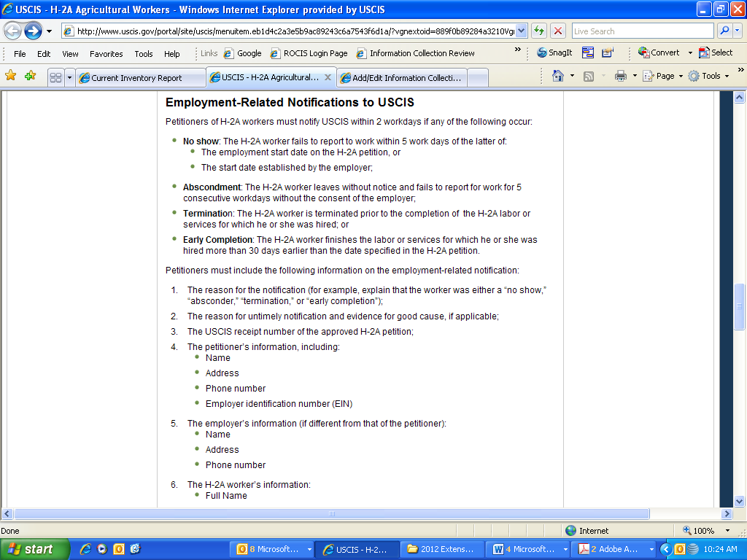Screen dimensions: 747x560
Task: Click the Refresh page icon
Action: (539, 31)
